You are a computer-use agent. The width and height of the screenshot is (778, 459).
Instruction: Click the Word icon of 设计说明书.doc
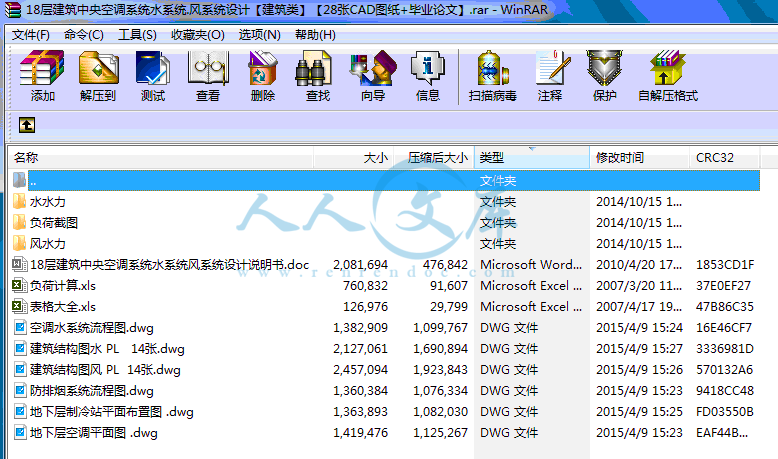pos(19,264)
